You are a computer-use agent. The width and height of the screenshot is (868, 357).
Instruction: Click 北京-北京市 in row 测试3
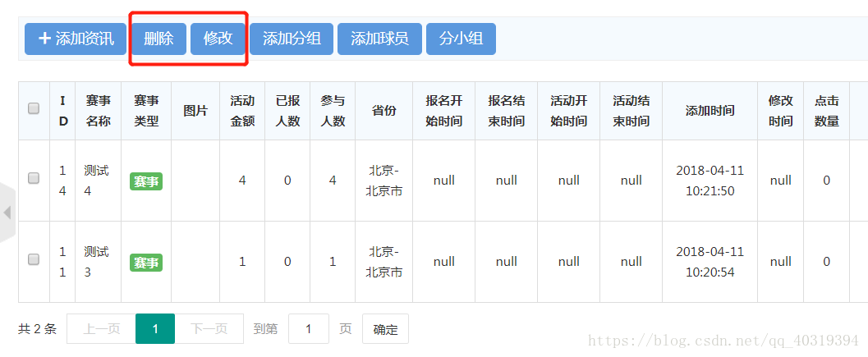click(383, 262)
